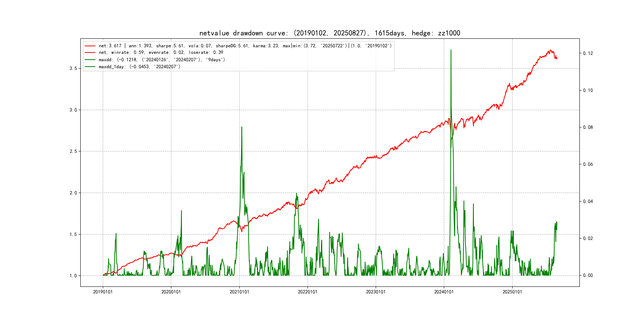
Task: Click the green maxdd legend line sample
Action: point(90,60)
